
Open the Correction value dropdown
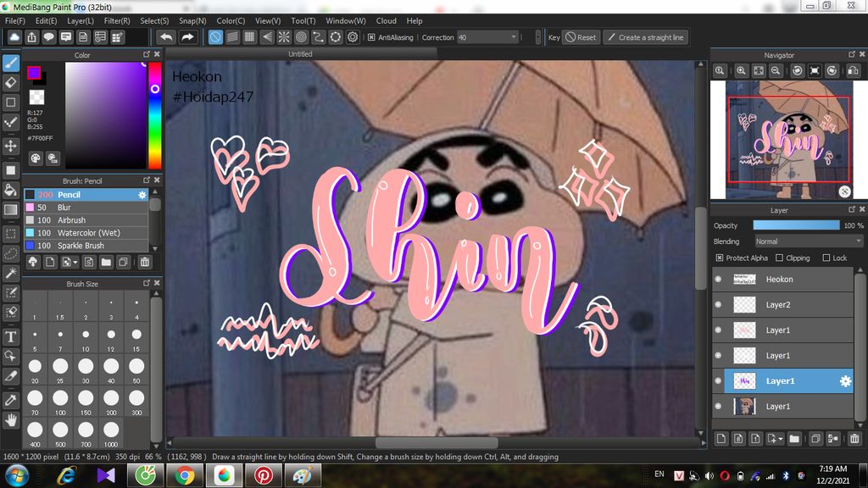point(513,37)
